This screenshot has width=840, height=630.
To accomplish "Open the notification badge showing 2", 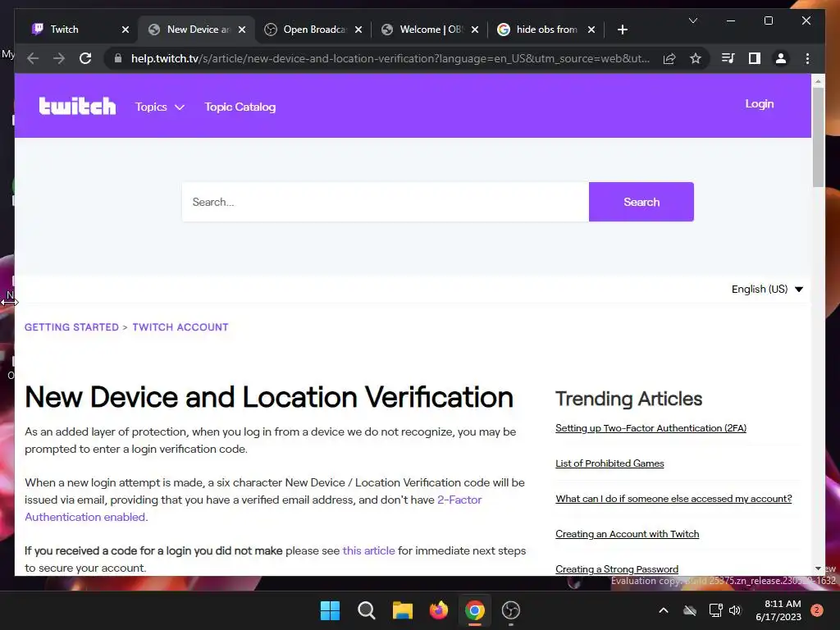I will (817, 610).
